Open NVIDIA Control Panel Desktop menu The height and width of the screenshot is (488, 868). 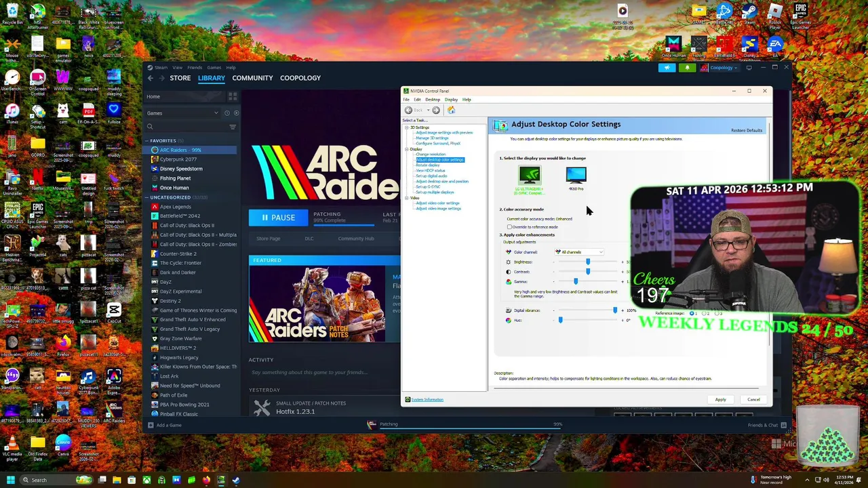433,100
